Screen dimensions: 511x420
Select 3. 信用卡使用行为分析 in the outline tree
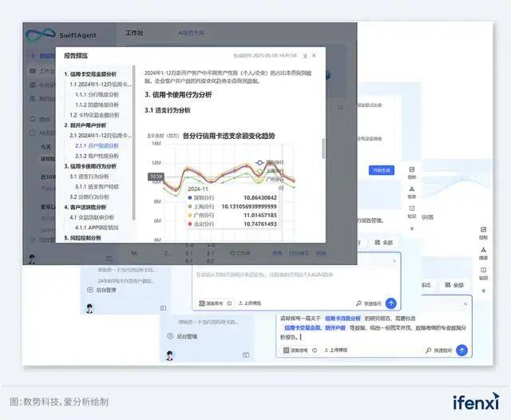[x=90, y=166]
